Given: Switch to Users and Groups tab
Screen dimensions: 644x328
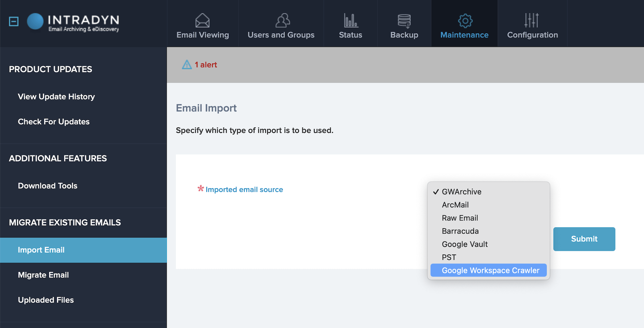Looking at the screenshot, I should tap(281, 23).
